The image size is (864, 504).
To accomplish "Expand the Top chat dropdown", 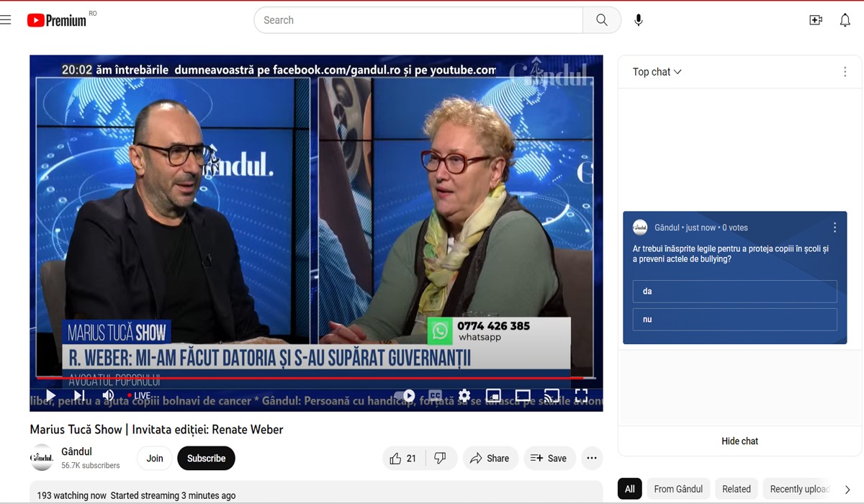I will 657,72.
